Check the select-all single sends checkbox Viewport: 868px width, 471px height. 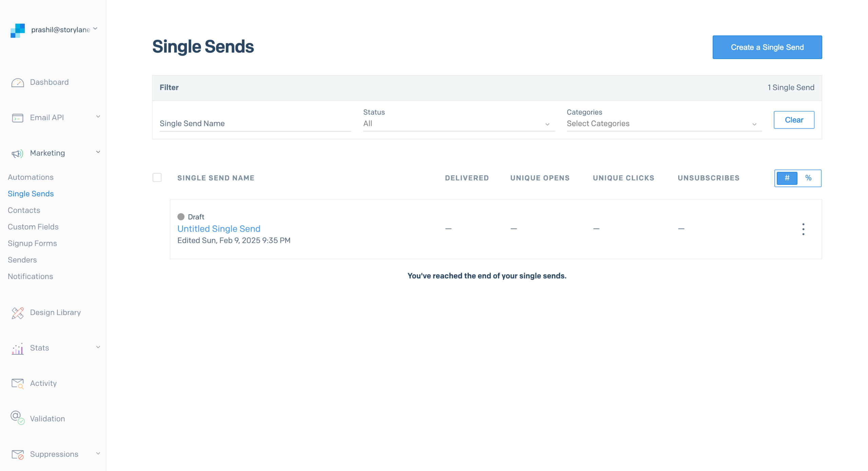[157, 178]
